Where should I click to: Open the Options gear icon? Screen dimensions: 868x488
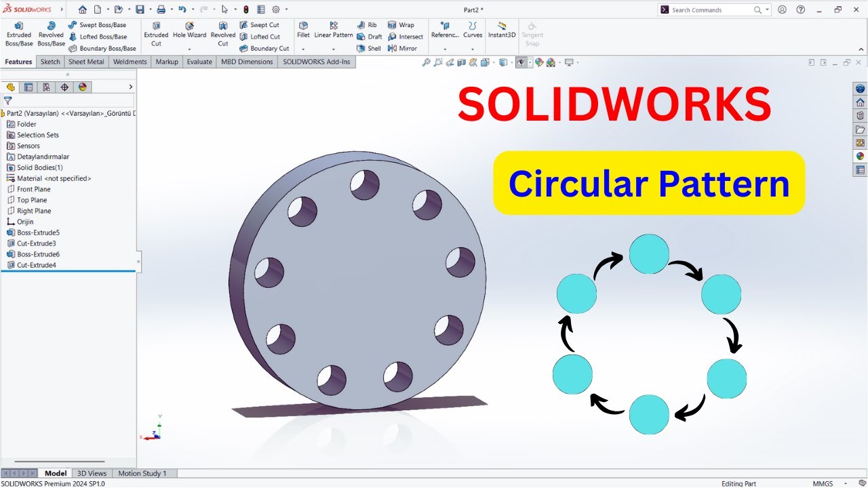coord(276,9)
